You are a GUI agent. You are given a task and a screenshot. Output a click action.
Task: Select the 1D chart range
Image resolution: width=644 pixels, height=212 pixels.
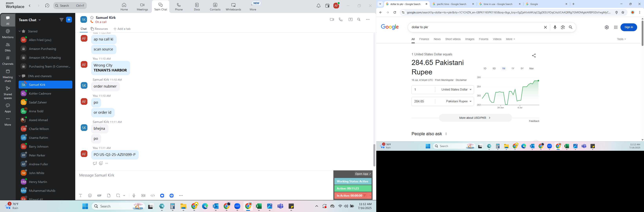click(485, 68)
